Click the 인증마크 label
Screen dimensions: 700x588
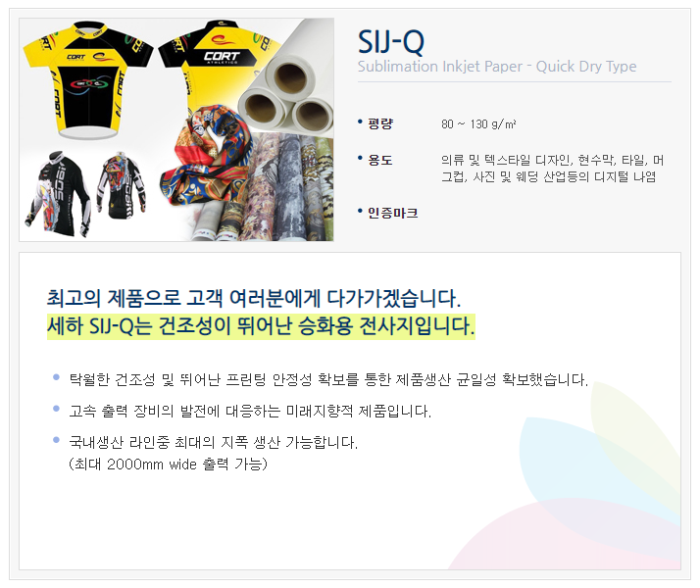point(393,213)
